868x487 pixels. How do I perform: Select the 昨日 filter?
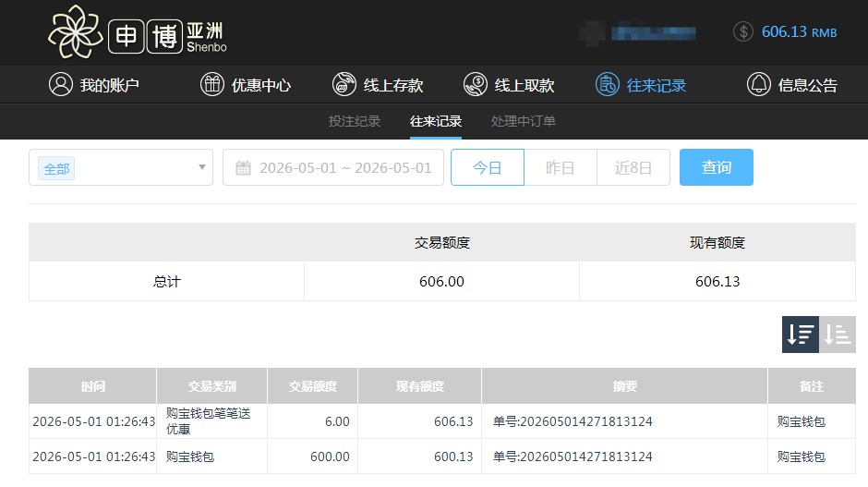coord(561,167)
